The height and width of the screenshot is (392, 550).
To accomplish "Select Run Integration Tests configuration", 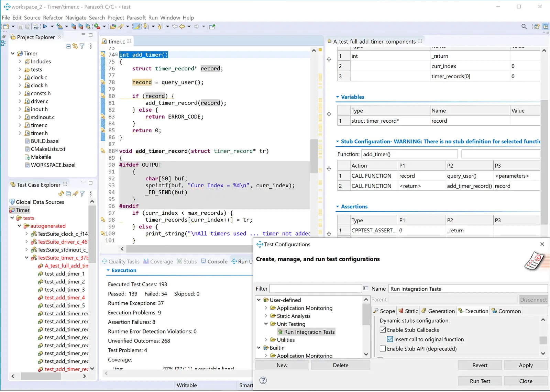I will [306, 332].
